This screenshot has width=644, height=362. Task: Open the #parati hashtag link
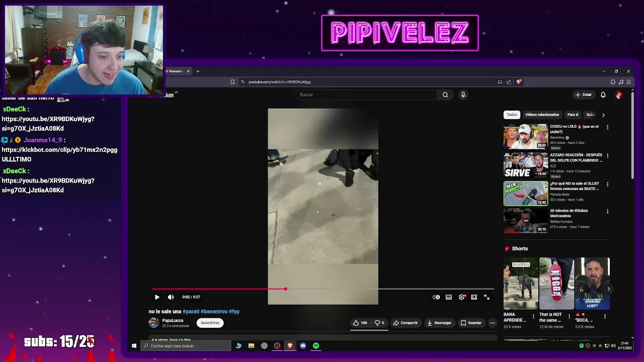[x=191, y=311]
